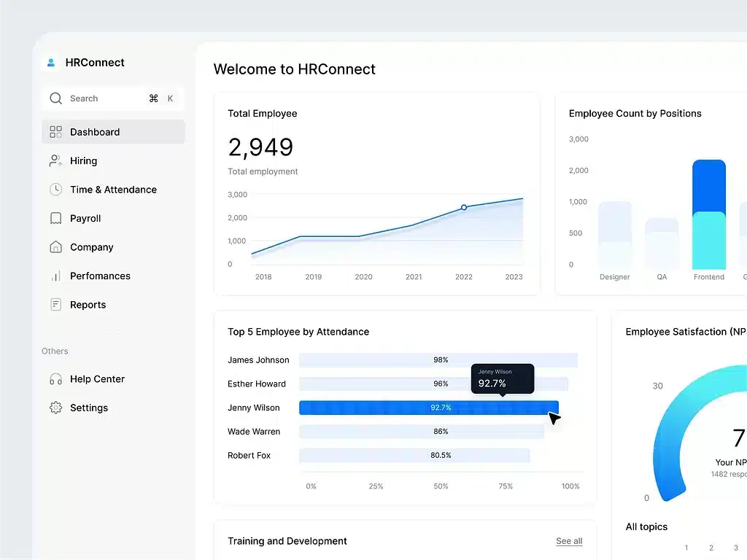Click the Designer position bar
This screenshot has width=747, height=560.
(614, 236)
